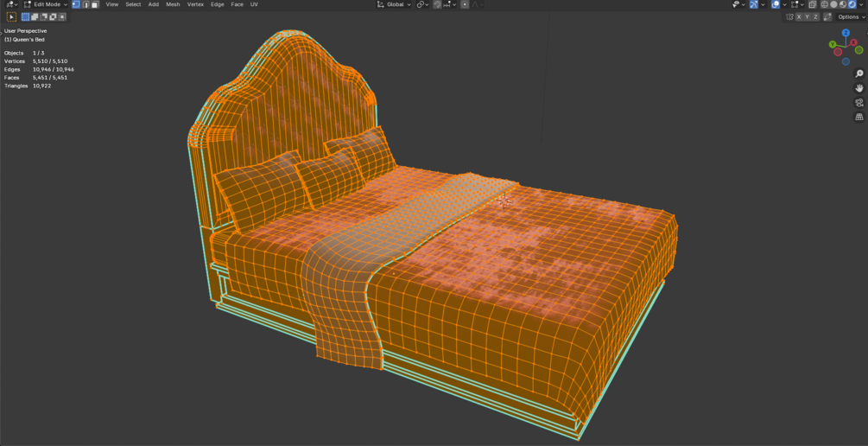868x446 pixels.
Task: Open the Select menu
Action: tap(133, 4)
